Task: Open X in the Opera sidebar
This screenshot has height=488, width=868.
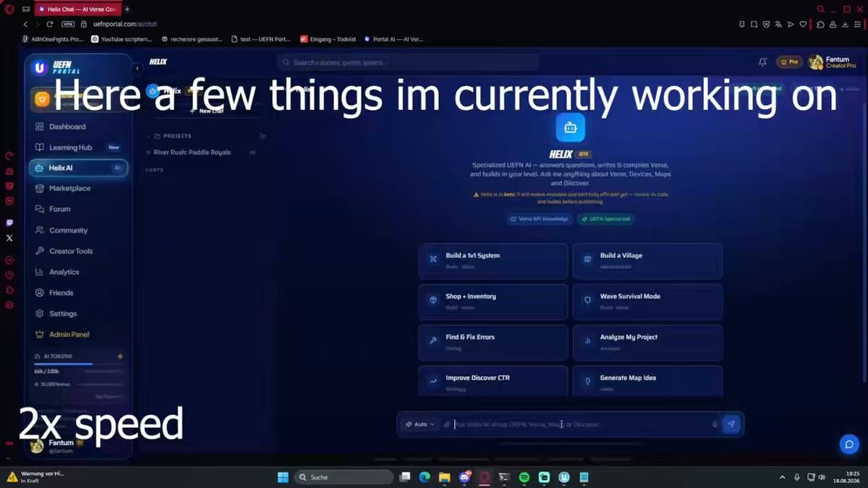Action: coord(9,238)
